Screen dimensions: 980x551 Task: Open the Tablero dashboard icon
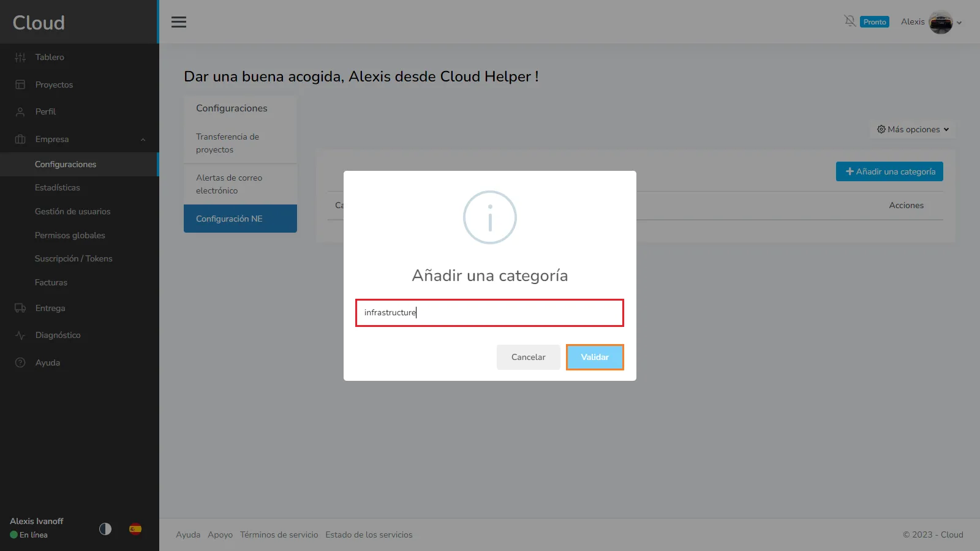[20, 58]
